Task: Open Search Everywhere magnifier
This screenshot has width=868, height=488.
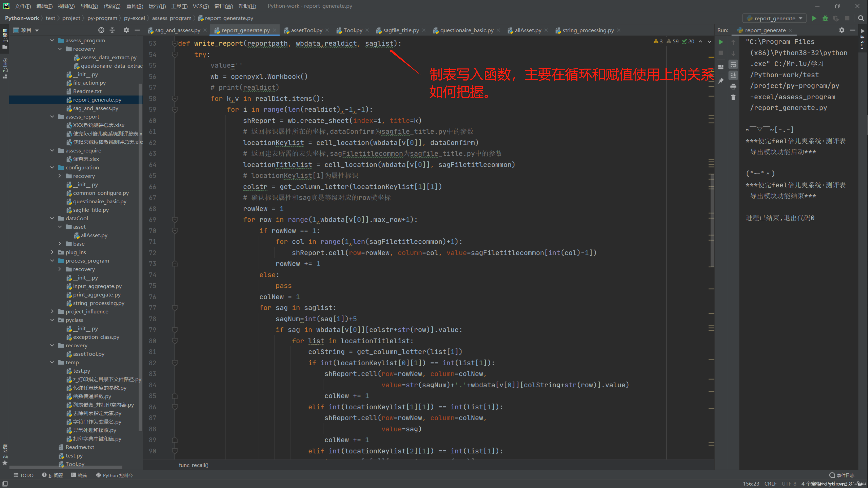Action: [861, 18]
